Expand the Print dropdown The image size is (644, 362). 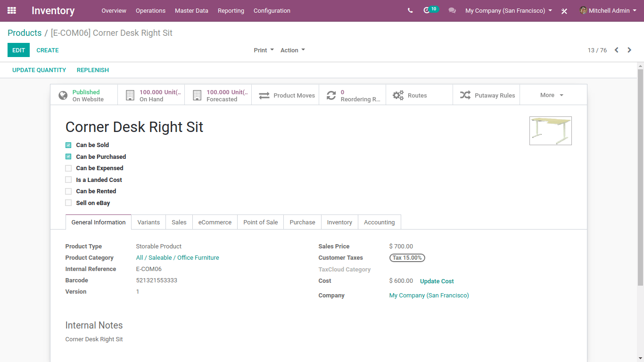264,50
